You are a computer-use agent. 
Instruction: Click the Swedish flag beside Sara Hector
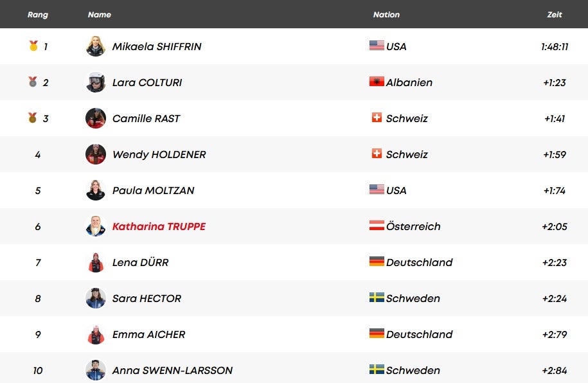[x=377, y=298]
